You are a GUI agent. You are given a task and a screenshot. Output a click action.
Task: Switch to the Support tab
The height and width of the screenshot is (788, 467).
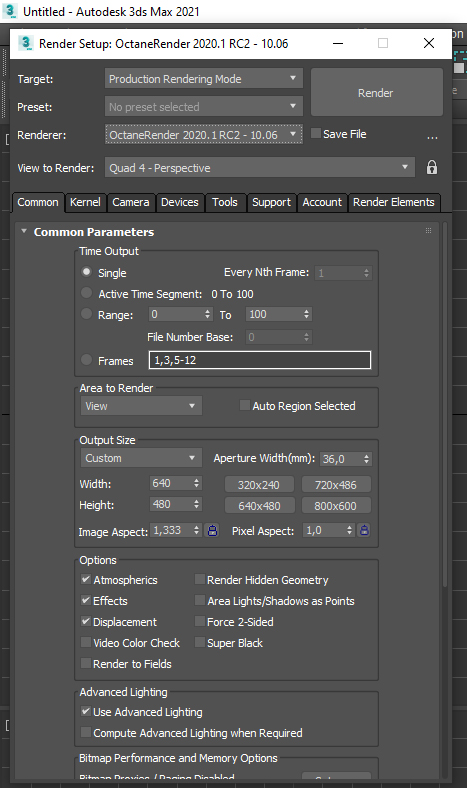click(271, 202)
